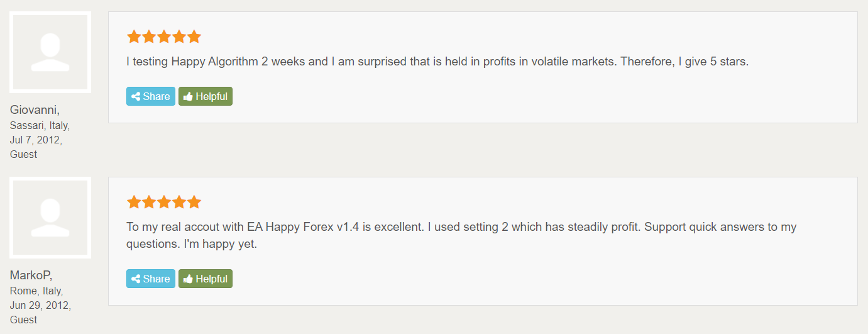Click the fifth star of MarkoP's rating
The width and height of the screenshot is (868, 334).
pyautogui.click(x=194, y=202)
